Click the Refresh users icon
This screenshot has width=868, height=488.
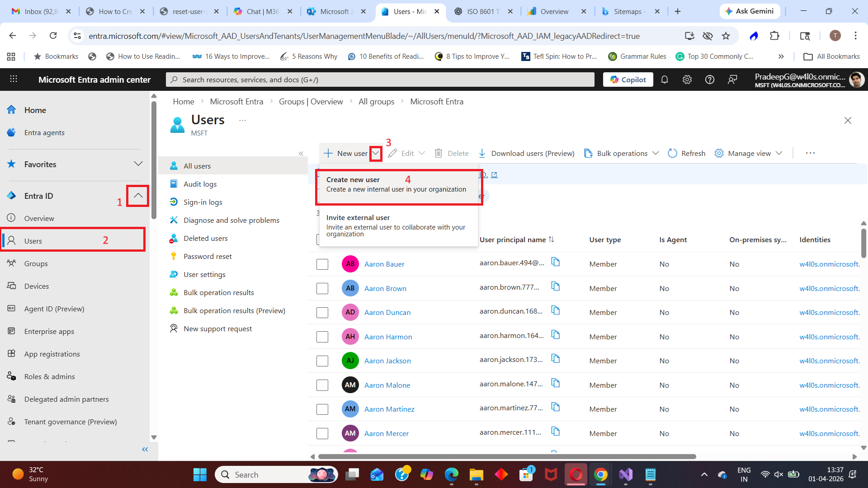[x=672, y=153]
